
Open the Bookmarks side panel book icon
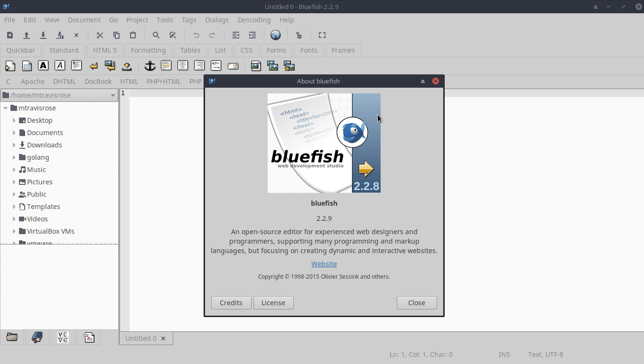[37, 337]
